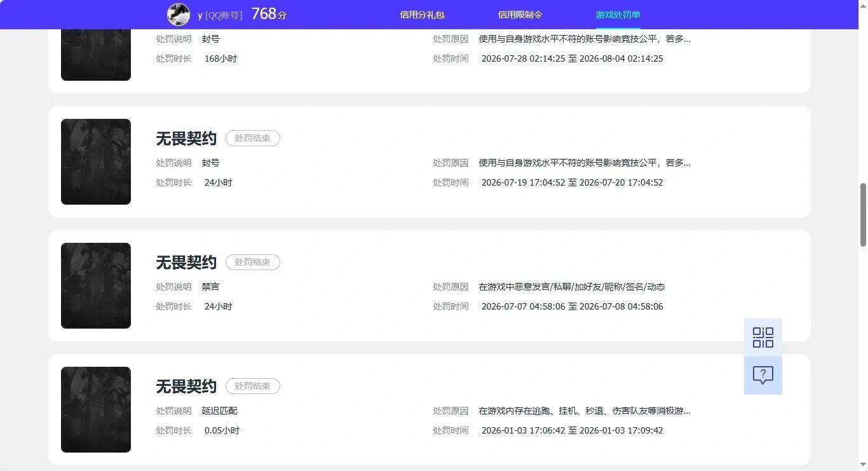Image resolution: width=868 pixels, height=471 pixels.
Task: Open game thumbnail of the 禁言 record
Action: [96, 285]
